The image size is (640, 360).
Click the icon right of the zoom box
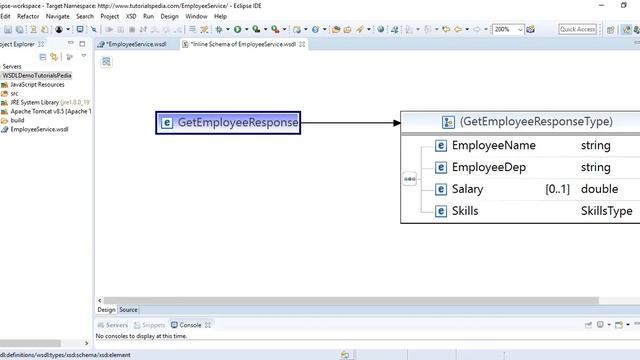coord(530,29)
